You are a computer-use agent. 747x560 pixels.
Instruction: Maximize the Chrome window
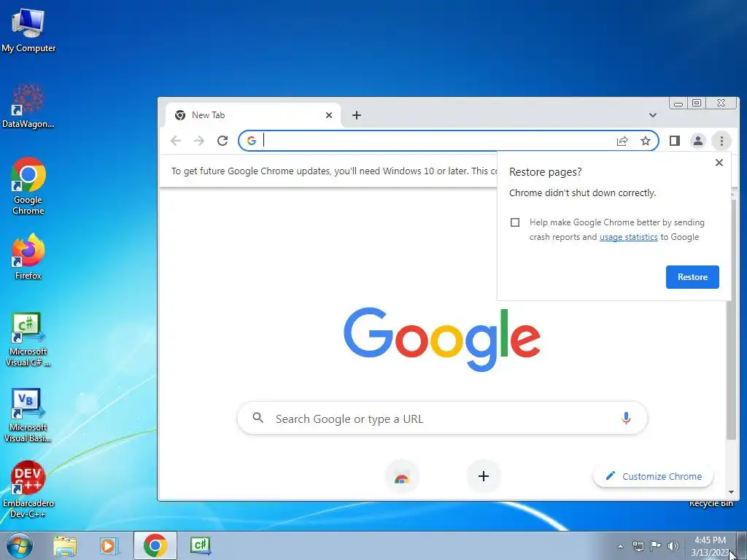tap(697, 104)
